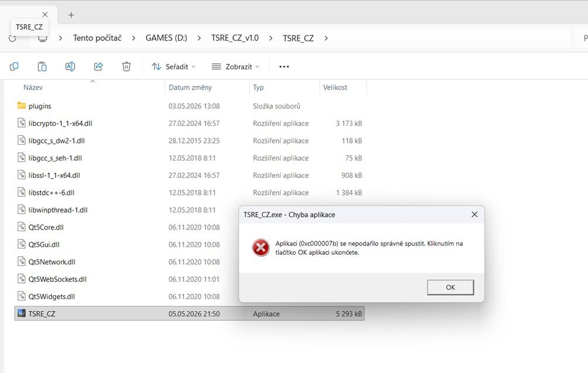
Task: Close the Chyba aplikace error dialog
Action: (x=474, y=214)
